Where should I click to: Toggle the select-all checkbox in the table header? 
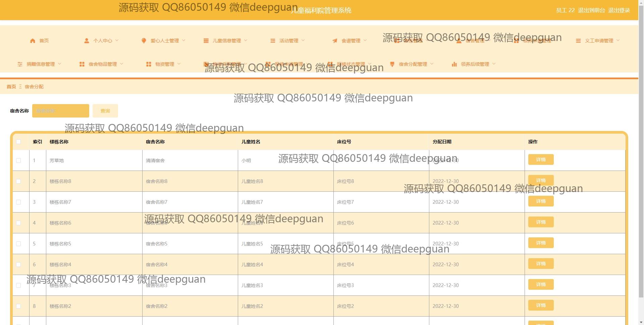point(18,142)
